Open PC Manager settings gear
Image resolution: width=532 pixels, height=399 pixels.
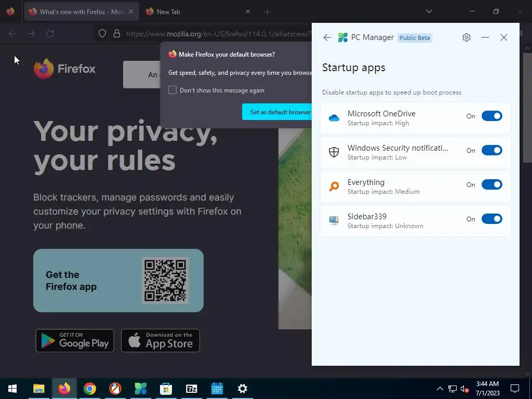[467, 37]
